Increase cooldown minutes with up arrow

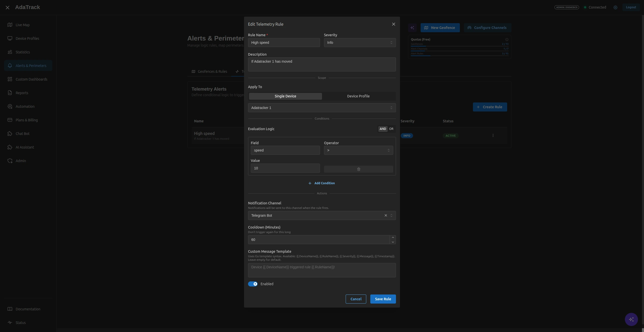[393, 237]
